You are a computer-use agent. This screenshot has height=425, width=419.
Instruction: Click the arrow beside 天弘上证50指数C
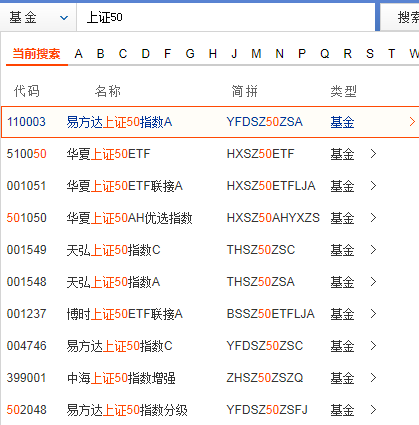coord(373,250)
